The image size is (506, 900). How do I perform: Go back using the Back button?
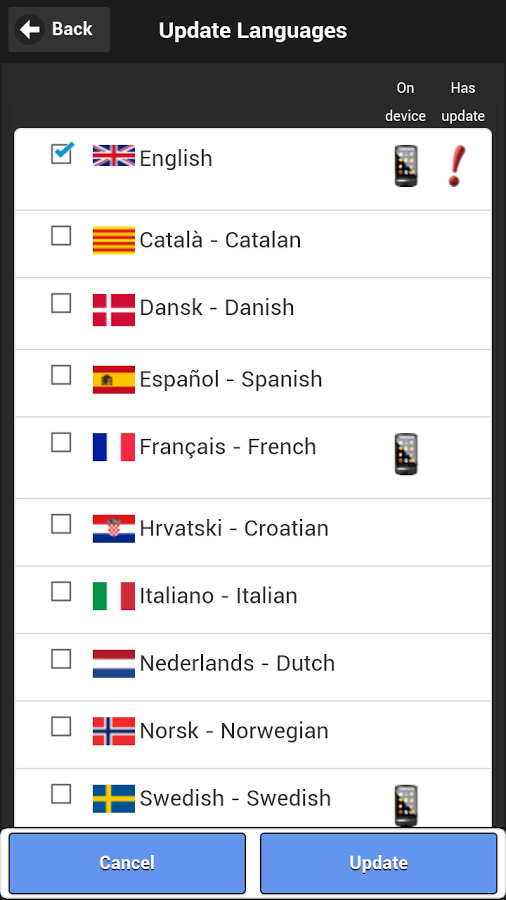[x=59, y=29]
